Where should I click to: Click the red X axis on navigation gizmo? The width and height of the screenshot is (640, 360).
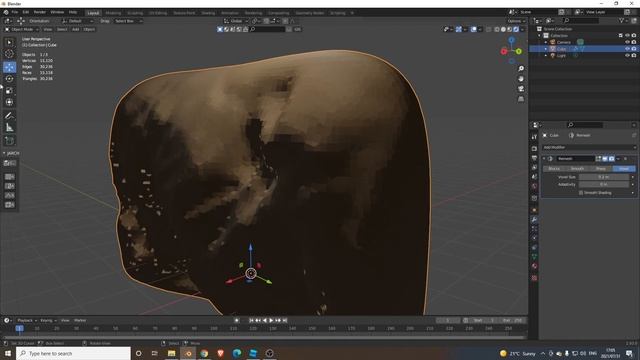pos(504,51)
